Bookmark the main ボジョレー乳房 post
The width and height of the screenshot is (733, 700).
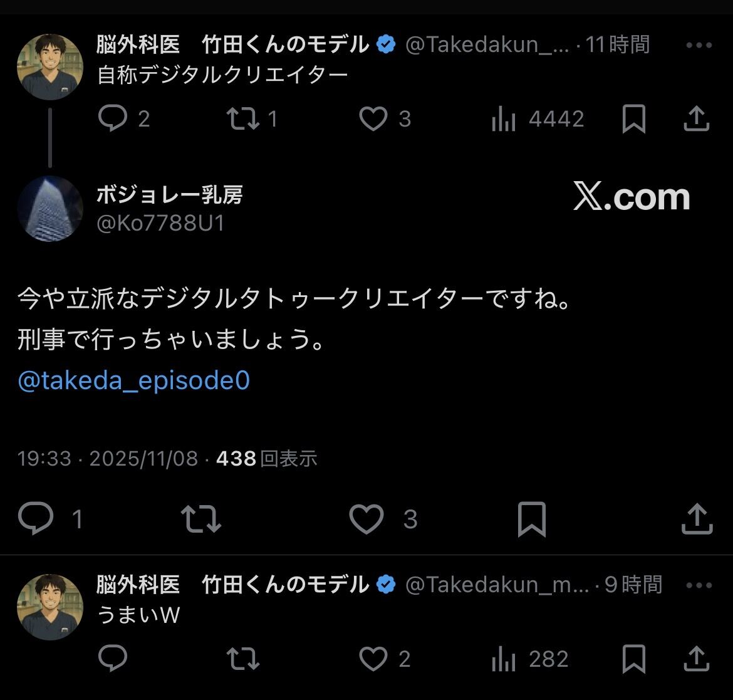click(532, 519)
